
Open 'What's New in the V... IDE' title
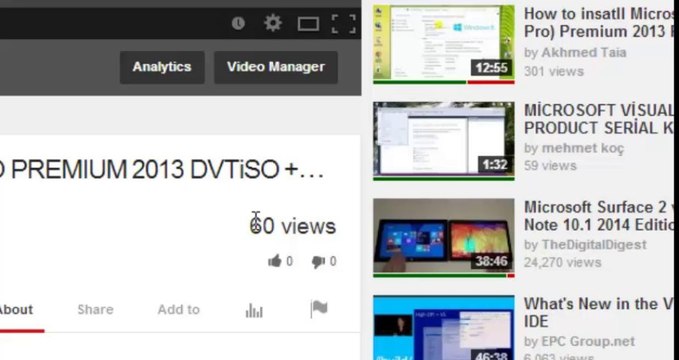click(x=598, y=312)
